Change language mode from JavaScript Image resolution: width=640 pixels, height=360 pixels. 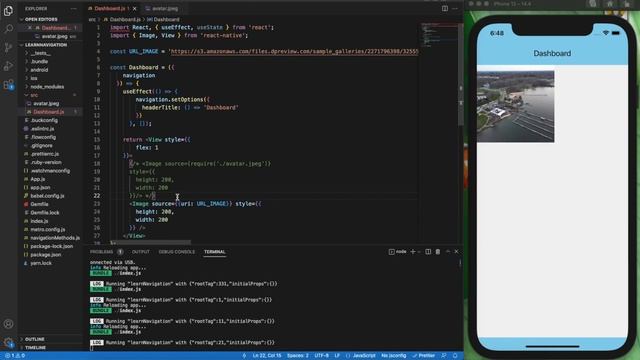tap(364, 356)
